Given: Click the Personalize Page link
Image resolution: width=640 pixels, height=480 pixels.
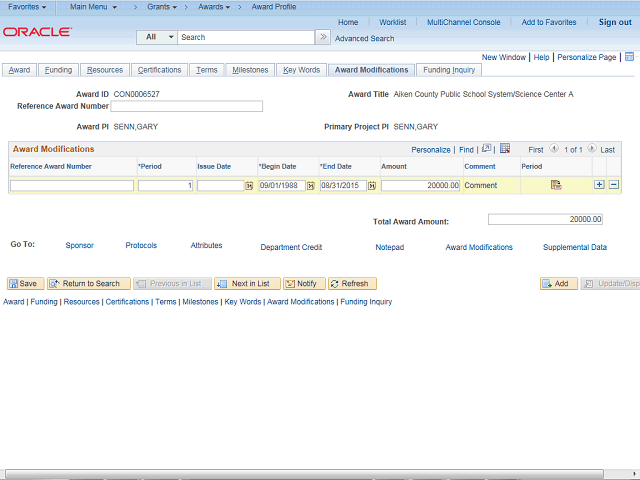Looking at the screenshot, I should (587, 57).
